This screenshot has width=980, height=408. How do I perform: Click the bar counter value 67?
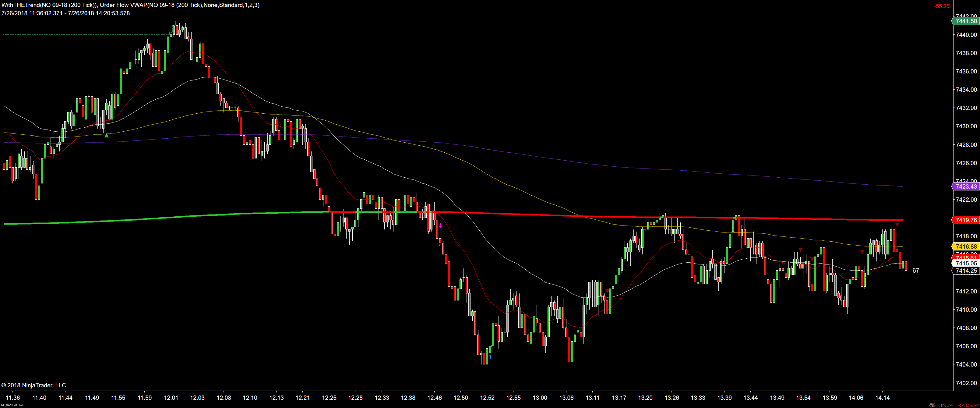coord(916,271)
